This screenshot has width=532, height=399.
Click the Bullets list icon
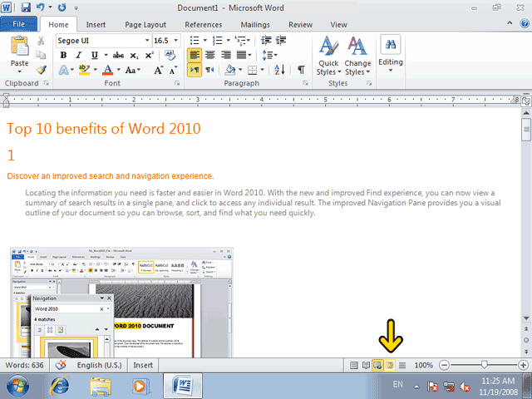point(195,41)
